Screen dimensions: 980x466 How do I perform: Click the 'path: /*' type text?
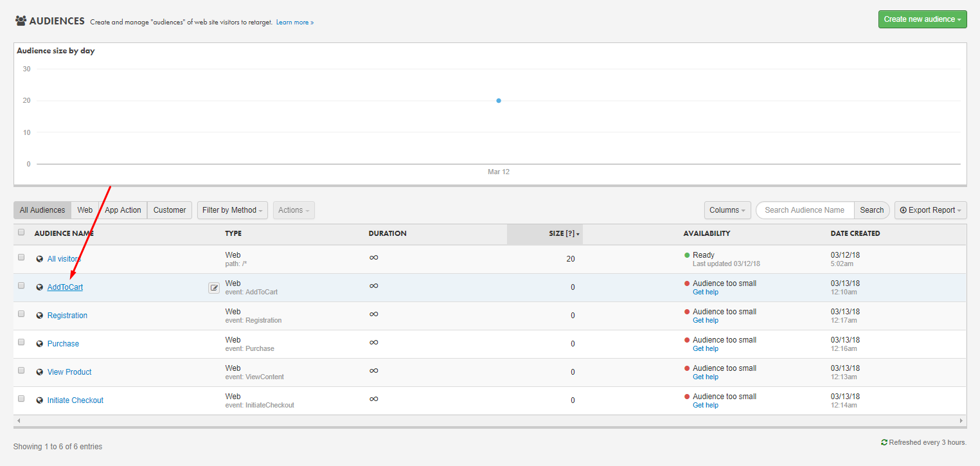coord(236,264)
